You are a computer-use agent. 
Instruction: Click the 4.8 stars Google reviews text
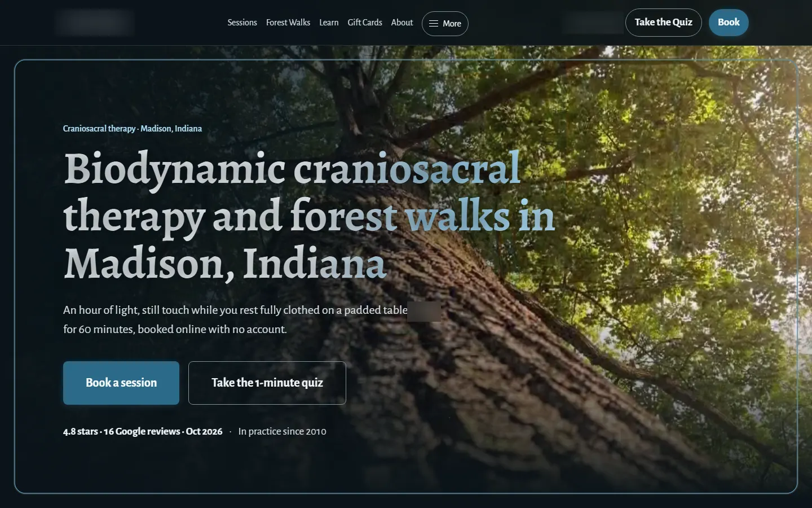[143, 431]
